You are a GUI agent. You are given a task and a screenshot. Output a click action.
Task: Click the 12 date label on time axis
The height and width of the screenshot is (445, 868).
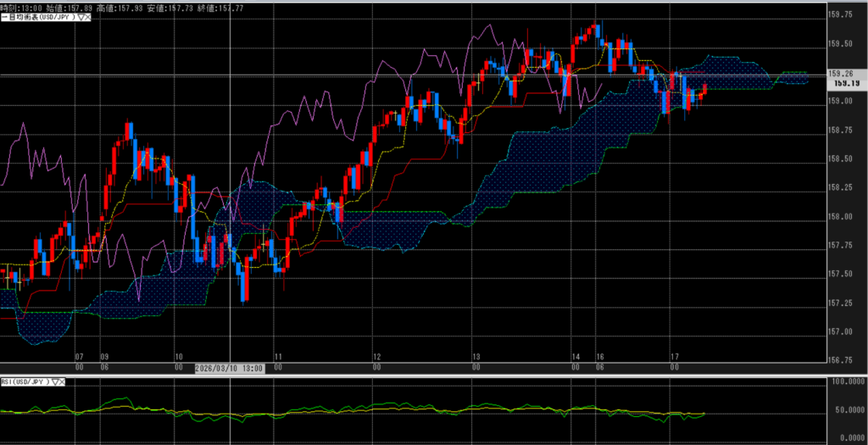376,357
